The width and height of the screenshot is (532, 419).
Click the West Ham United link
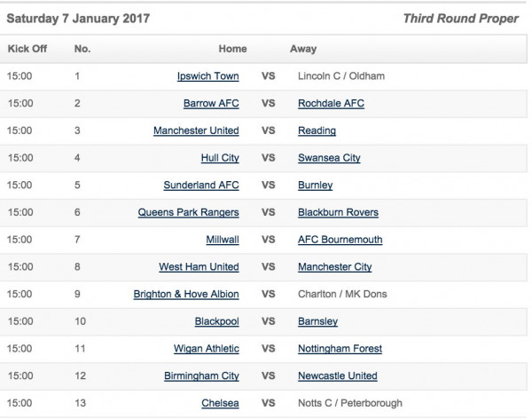199,266
